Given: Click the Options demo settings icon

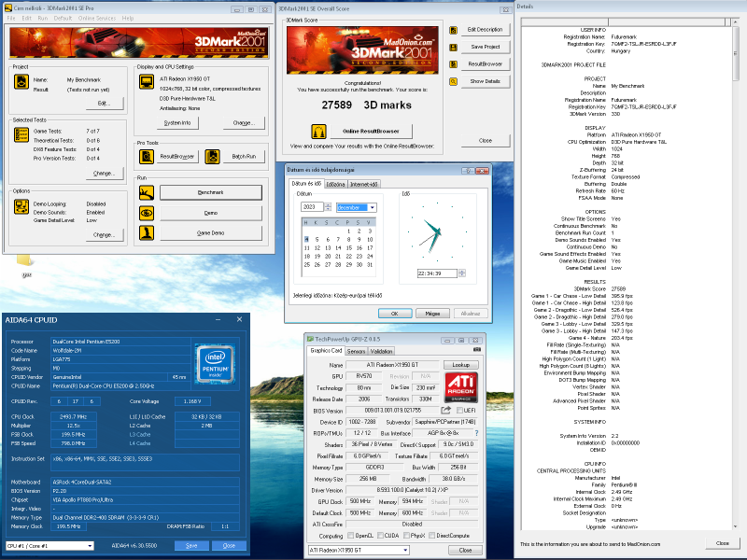Looking at the screenshot, I should click(21, 206).
